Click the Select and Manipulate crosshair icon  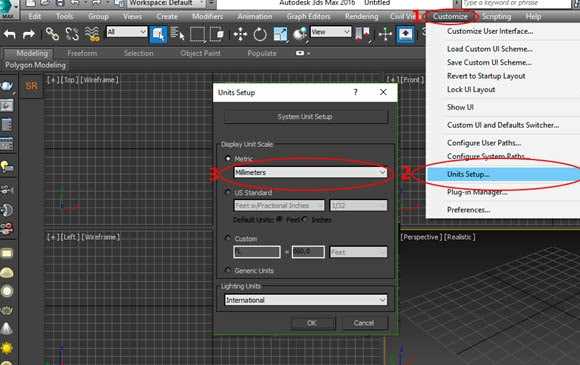pyautogui.click(x=385, y=34)
